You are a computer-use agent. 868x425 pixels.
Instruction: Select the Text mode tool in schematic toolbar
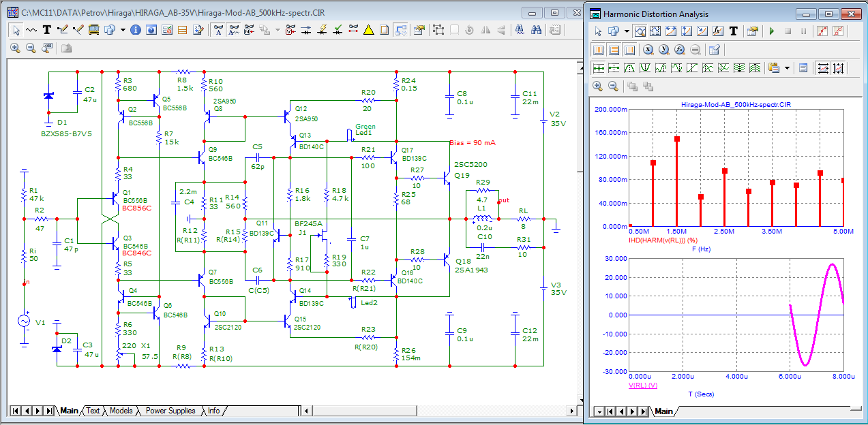[47, 30]
